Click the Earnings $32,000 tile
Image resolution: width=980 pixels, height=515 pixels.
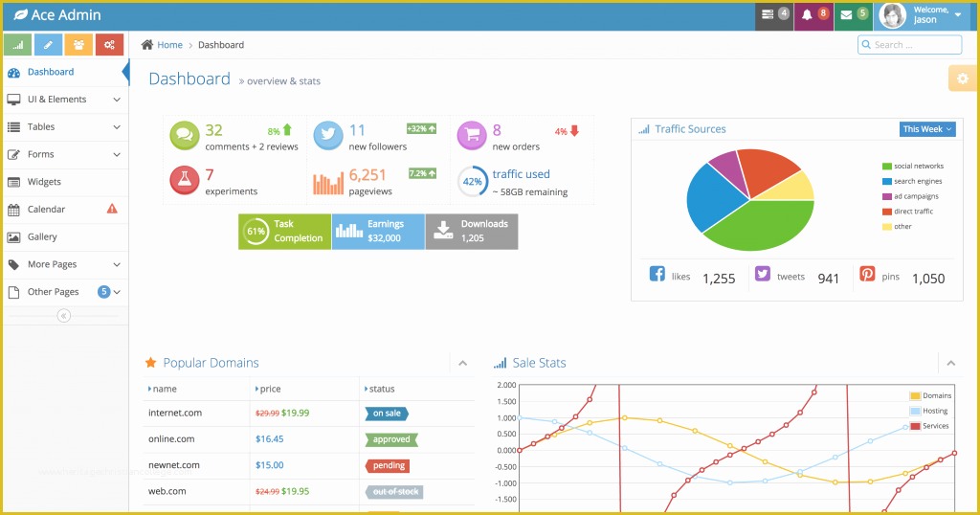click(378, 232)
